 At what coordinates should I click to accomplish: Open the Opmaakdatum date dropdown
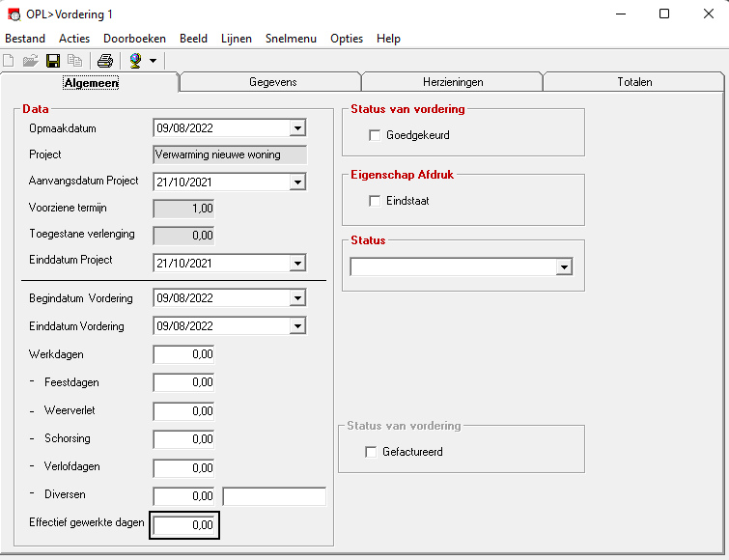[297, 127]
